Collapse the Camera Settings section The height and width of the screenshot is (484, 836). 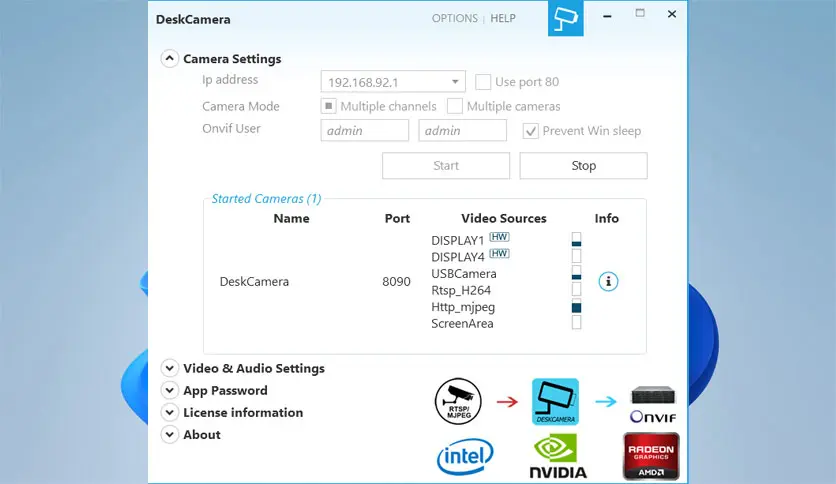click(x=170, y=58)
